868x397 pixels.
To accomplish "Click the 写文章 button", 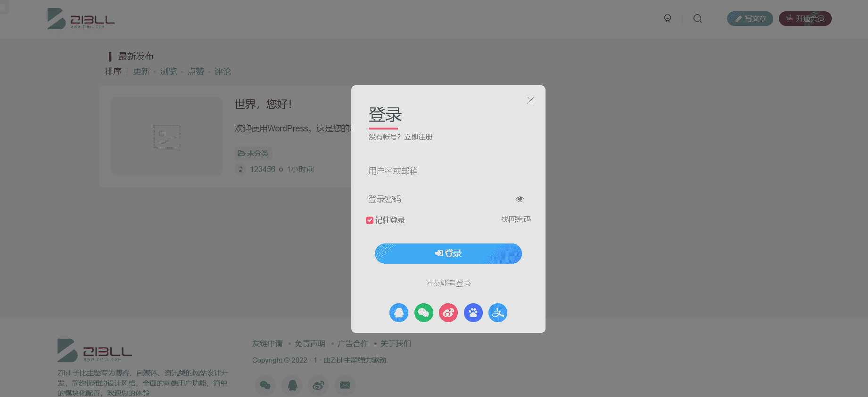I will [x=750, y=18].
